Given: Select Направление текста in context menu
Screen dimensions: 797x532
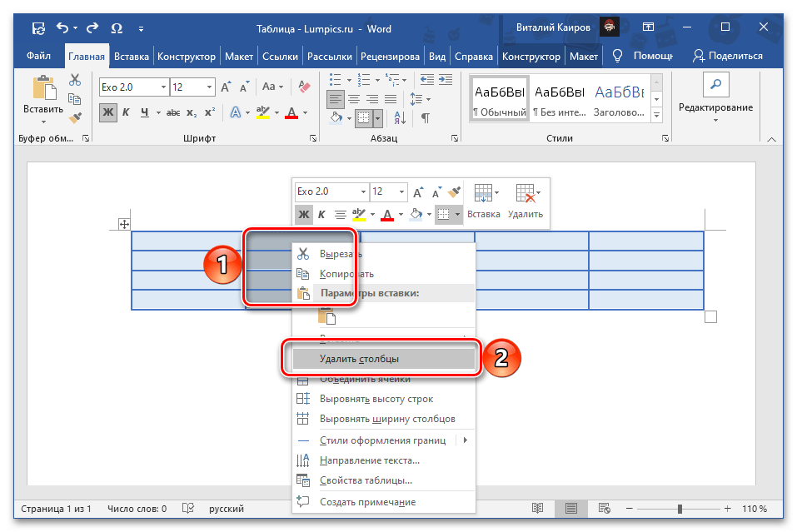Looking at the screenshot, I should (x=384, y=460).
